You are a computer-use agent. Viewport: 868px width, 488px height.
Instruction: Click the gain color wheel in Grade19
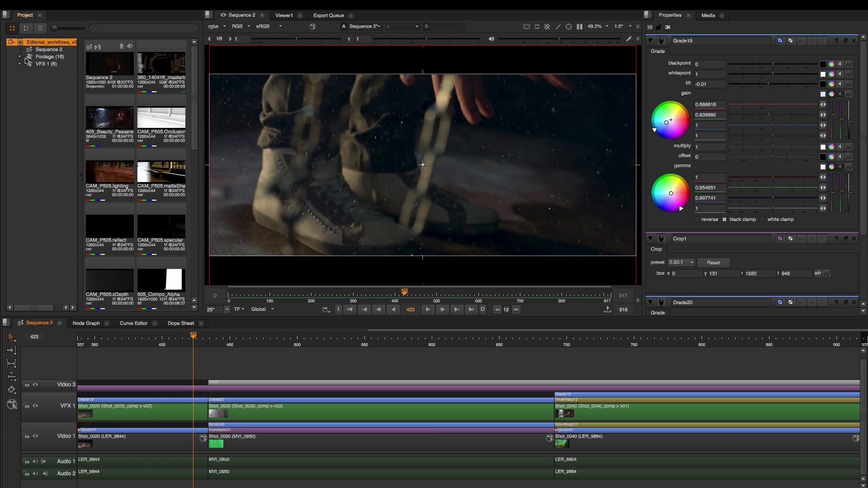click(670, 120)
